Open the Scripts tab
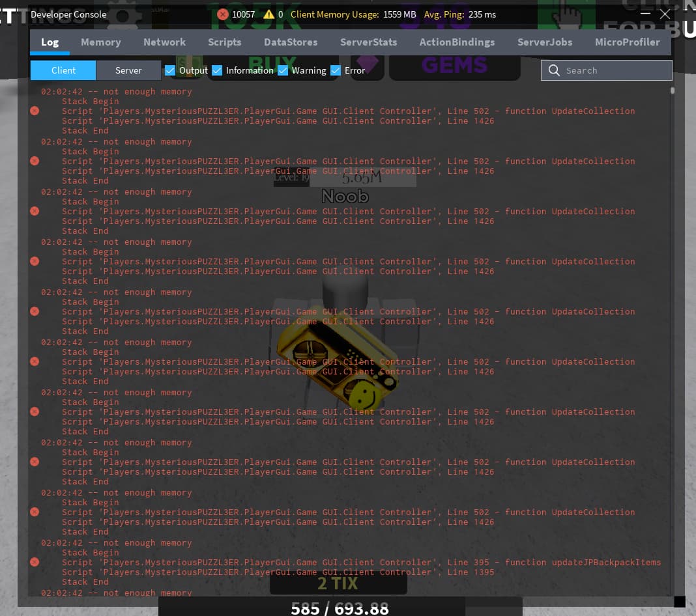 [x=225, y=42]
